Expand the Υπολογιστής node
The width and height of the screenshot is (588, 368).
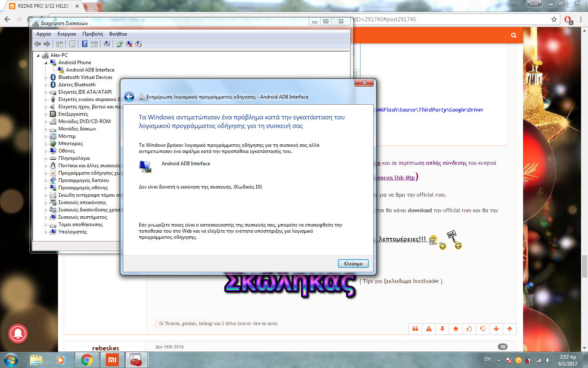tap(46, 232)
